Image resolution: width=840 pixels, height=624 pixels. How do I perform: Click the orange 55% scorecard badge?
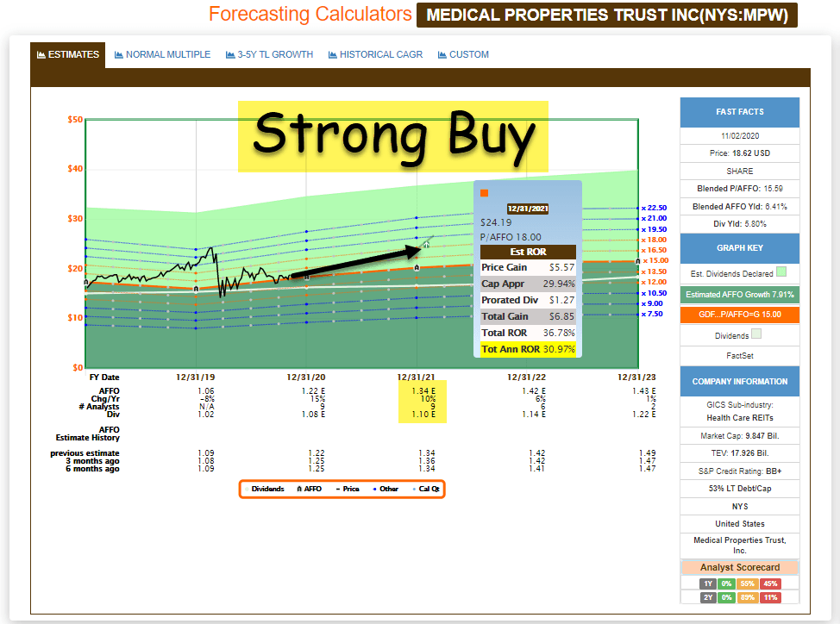(x=748, y=583)
